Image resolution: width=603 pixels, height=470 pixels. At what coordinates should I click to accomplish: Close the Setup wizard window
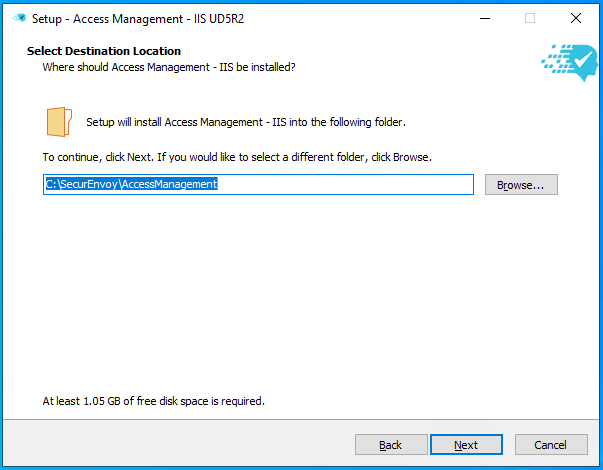click(576, 18)
